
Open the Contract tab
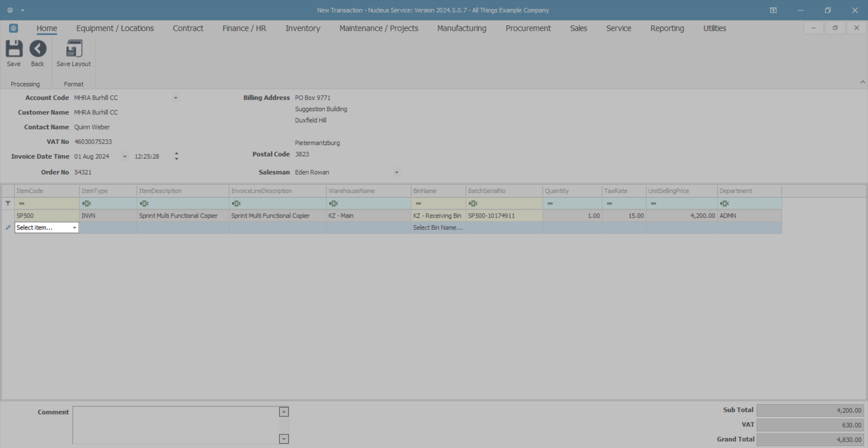188,28
